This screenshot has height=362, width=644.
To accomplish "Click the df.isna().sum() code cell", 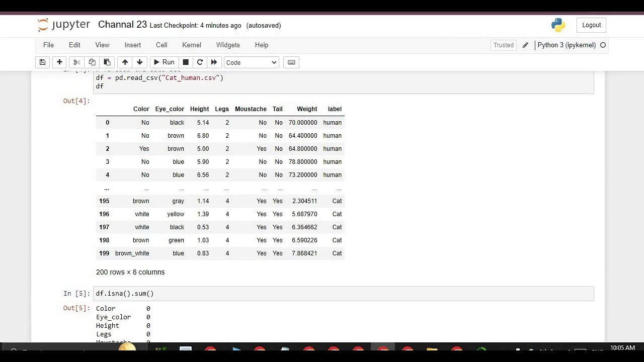I will [344, 294].
